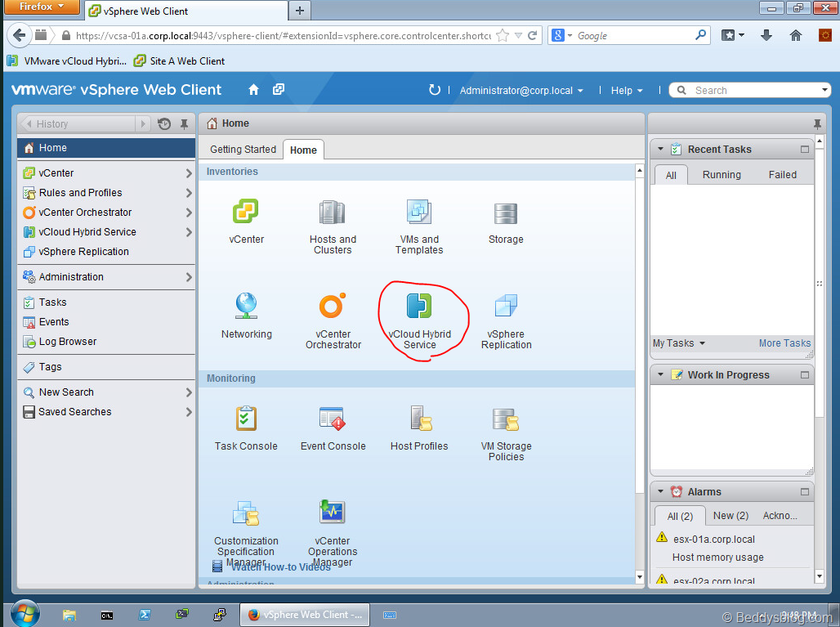This screenshot has width=840, height=627.
Task: Open the Windows Start menu
Action: click(x=25, y=614)
